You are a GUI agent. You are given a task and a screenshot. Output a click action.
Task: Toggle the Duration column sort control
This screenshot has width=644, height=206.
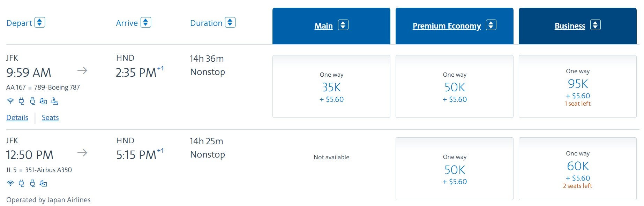tap(230, 22)
